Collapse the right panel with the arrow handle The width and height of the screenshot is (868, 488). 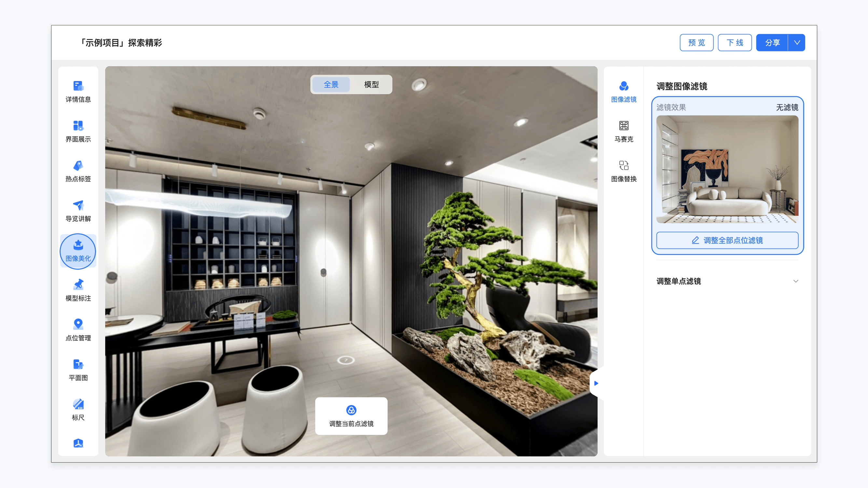pos(596,383)
